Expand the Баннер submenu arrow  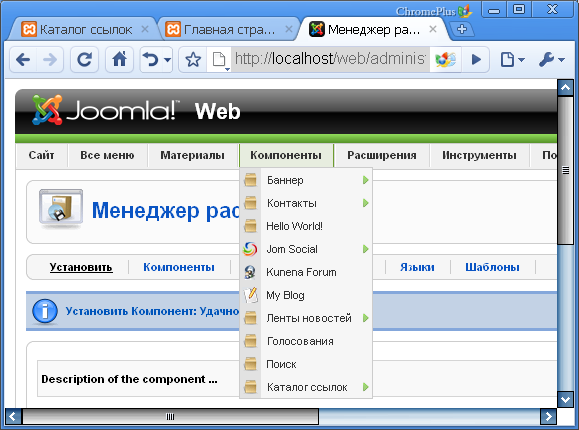click(366, 180)
